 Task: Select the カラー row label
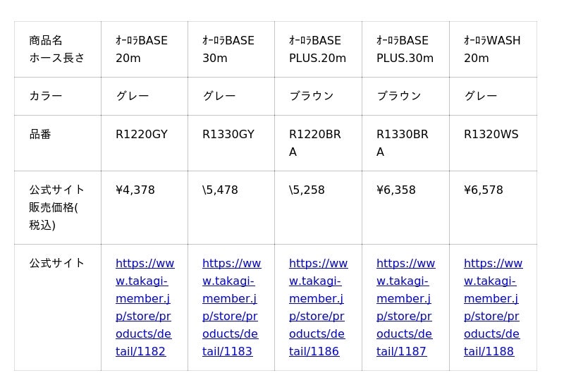tap(46, 96)
